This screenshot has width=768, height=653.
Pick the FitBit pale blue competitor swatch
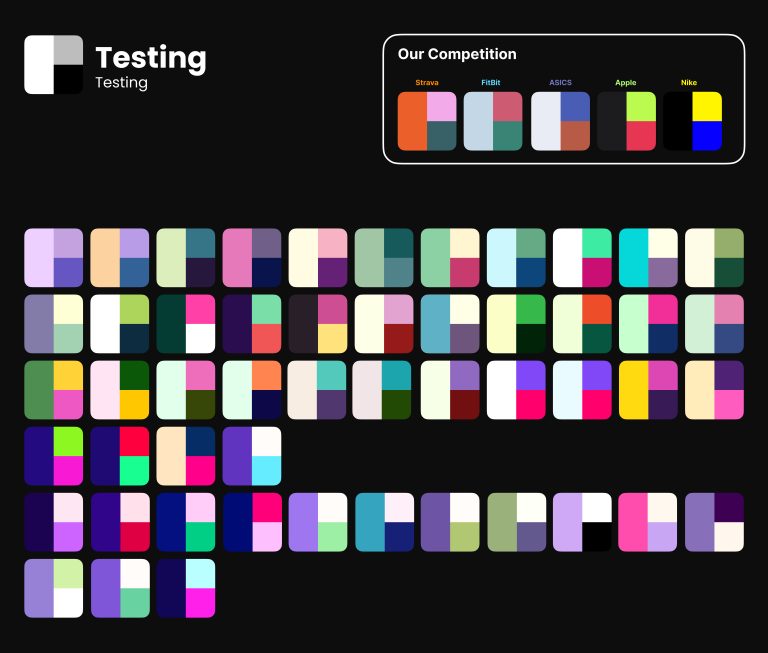coord(493,121)
